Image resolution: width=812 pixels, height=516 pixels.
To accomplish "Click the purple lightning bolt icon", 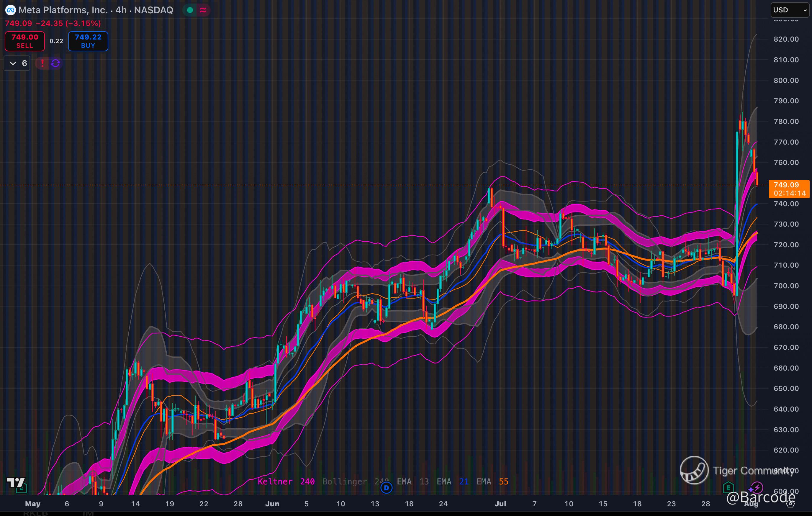I will pyautogui.click(x=757, y=488).
